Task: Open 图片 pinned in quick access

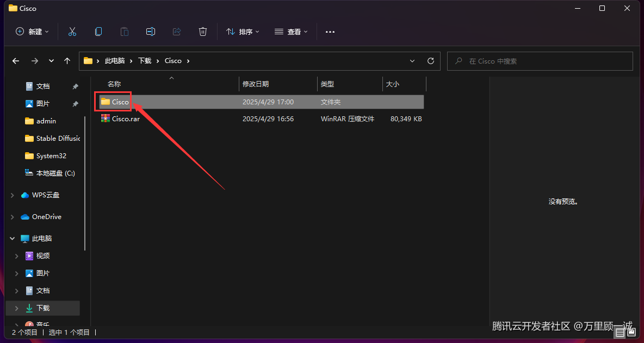Action: [43, 104]
